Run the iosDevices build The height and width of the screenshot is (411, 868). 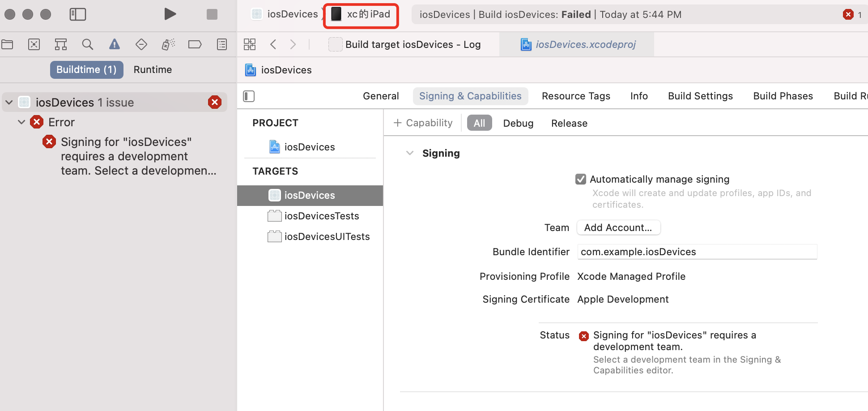click(x=170, y=14)
